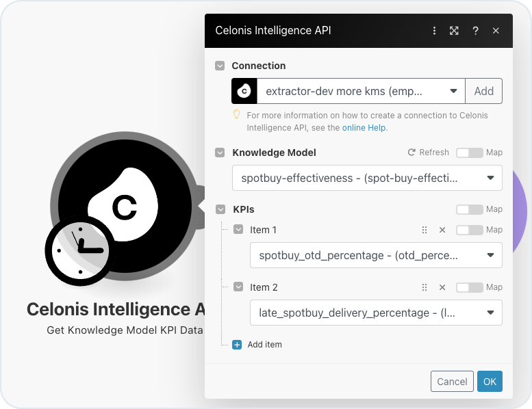Open the question mark help icon

tap(475, 31)
